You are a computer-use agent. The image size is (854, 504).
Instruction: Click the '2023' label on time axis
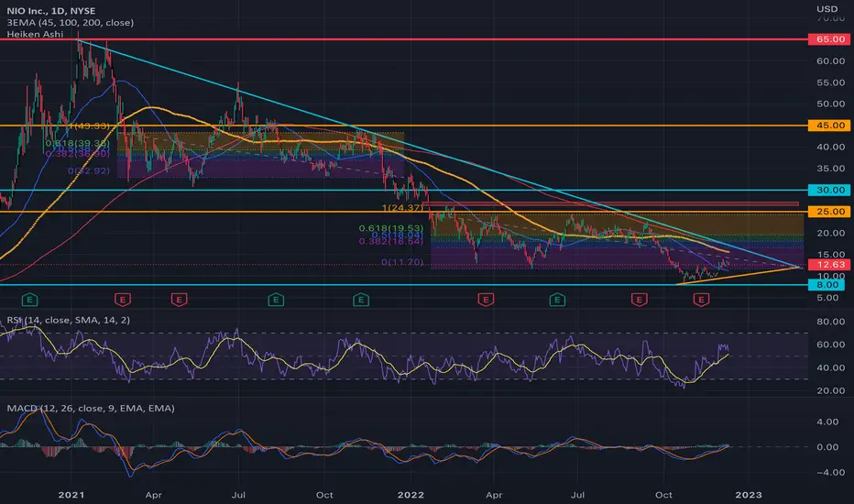click(x=749, y=495)
